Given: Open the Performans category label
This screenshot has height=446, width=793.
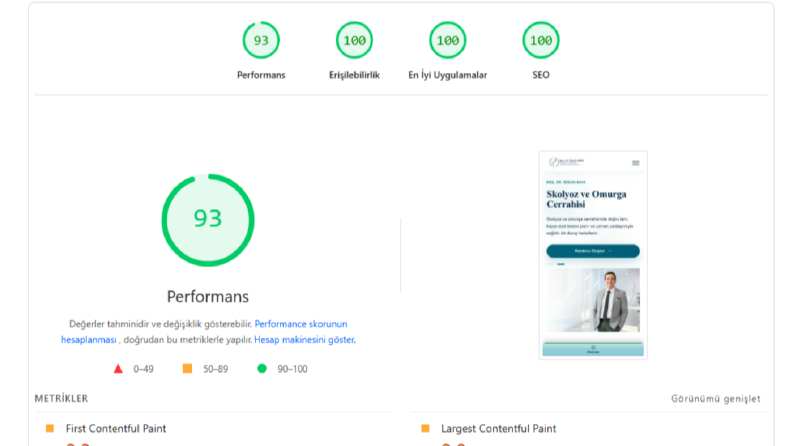Looking at the screenshot, I should coord(261,75).
